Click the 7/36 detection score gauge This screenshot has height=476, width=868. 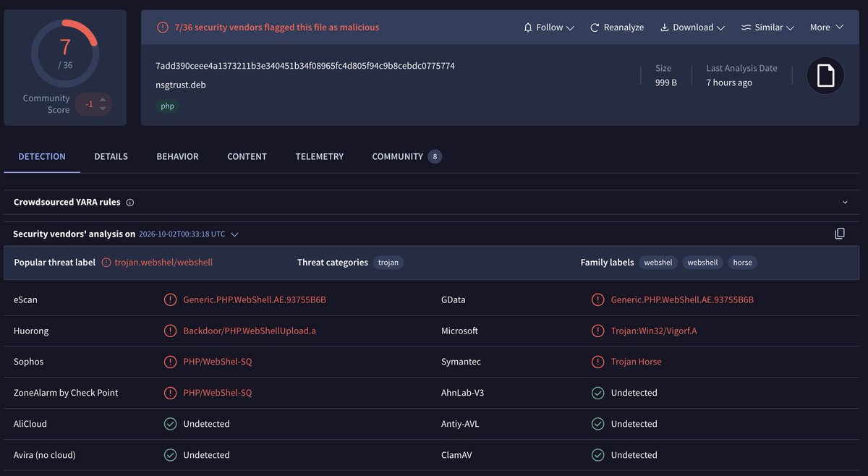tap(65, 53)
